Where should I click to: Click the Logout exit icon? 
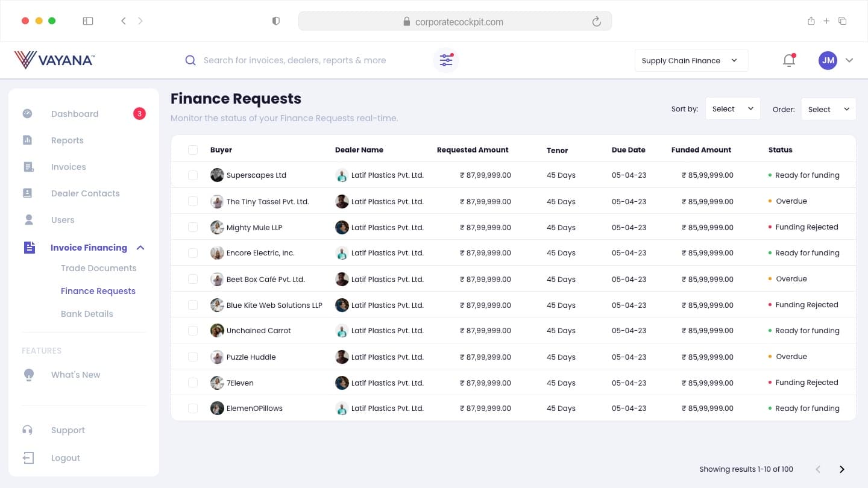pyautogui.click(x=28, y=458)
